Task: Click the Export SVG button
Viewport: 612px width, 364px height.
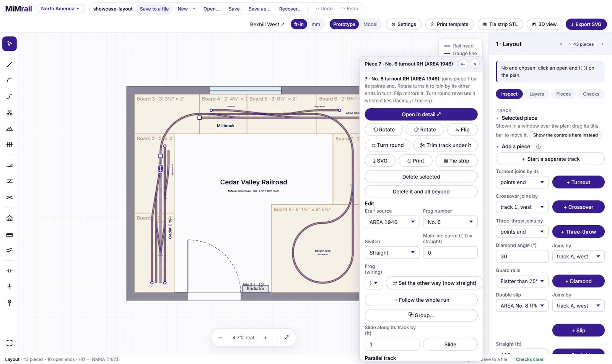Action: click(x=586, y=24)
